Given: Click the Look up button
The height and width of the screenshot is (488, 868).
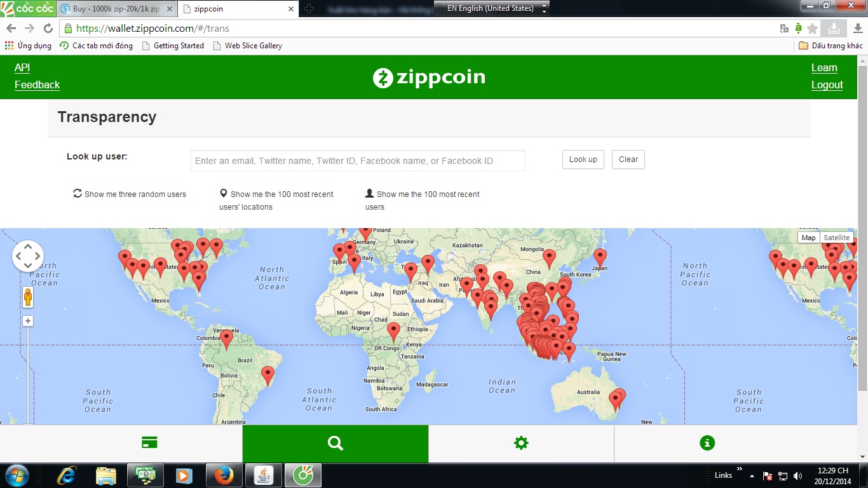Looking at the screenshot, I should 583,159.
